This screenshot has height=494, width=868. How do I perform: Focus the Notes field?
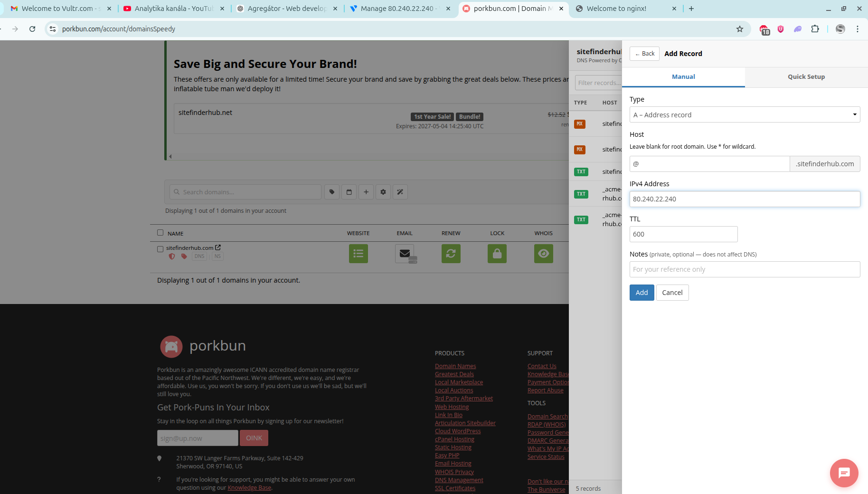(x=745, y=269)
